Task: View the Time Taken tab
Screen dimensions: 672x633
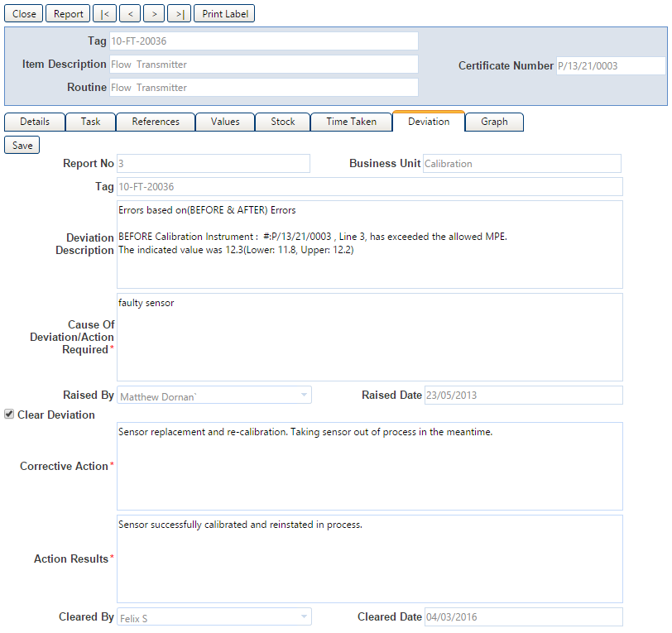Action: click(352, 122)
